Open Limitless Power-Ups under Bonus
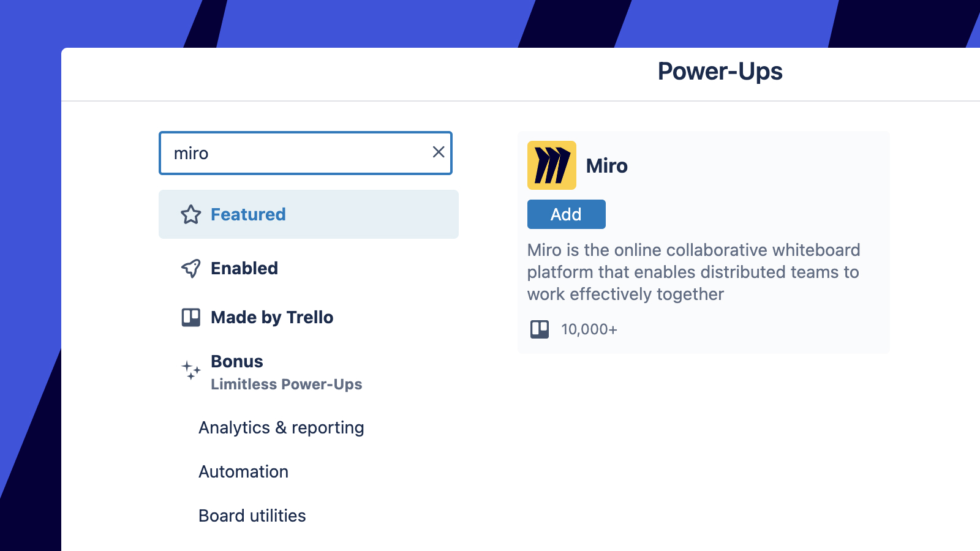Screen dimensions: 980x551 [287, 384]
